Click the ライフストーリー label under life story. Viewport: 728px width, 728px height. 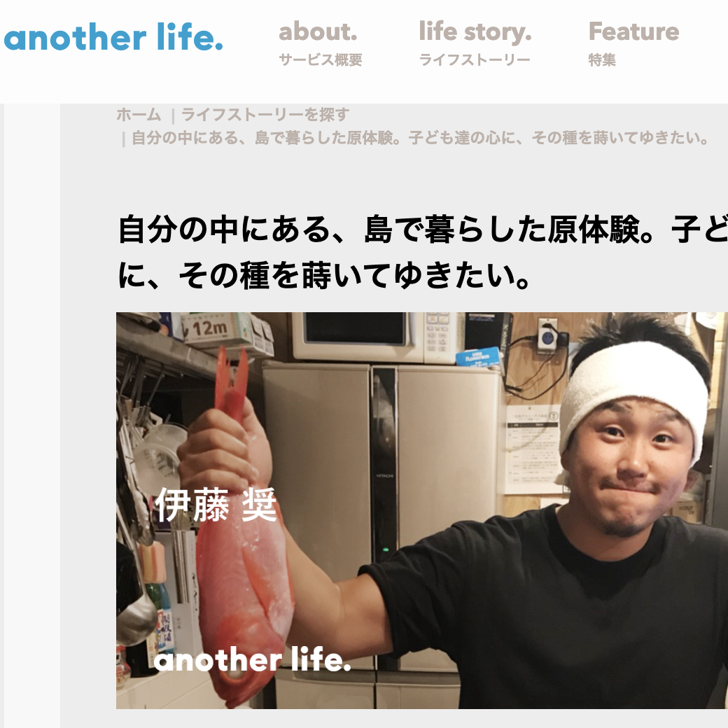tap(475, 60)
